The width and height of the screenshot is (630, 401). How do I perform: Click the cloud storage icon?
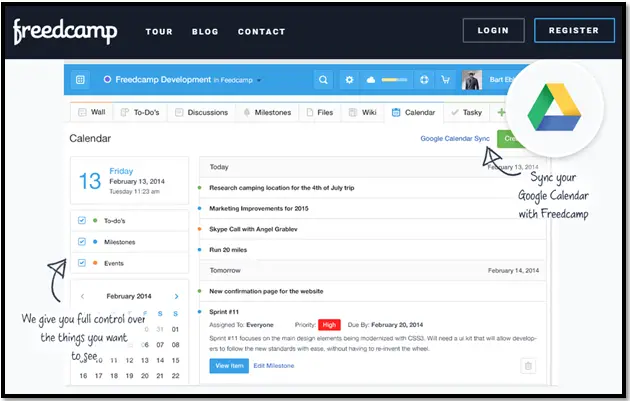pyautogui.click(x=370, y=80)
